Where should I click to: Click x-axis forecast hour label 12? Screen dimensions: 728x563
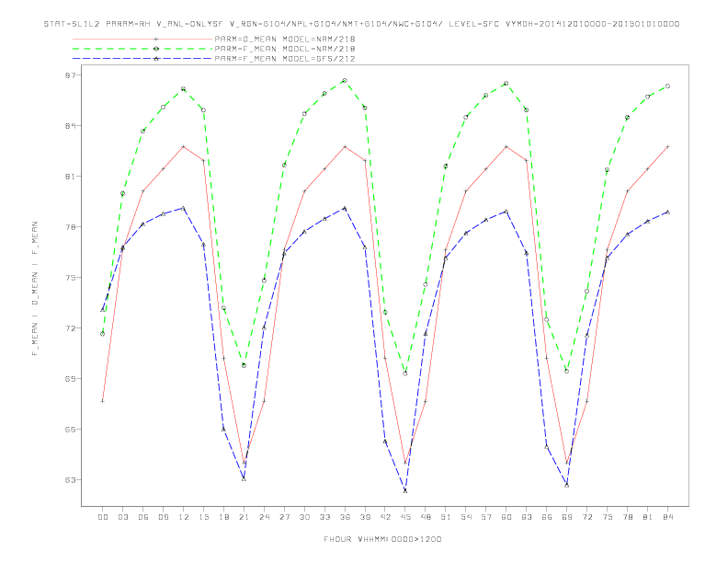tap(184, 517)
